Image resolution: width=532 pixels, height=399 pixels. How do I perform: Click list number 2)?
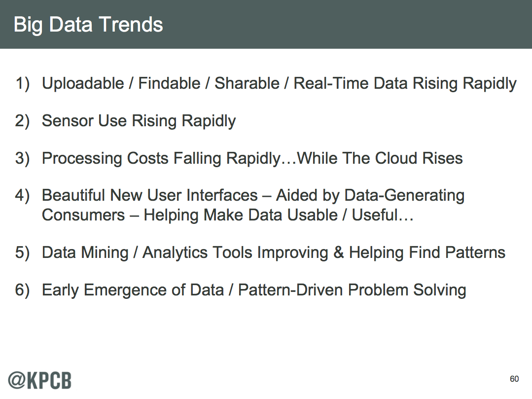tap(22, 121)
